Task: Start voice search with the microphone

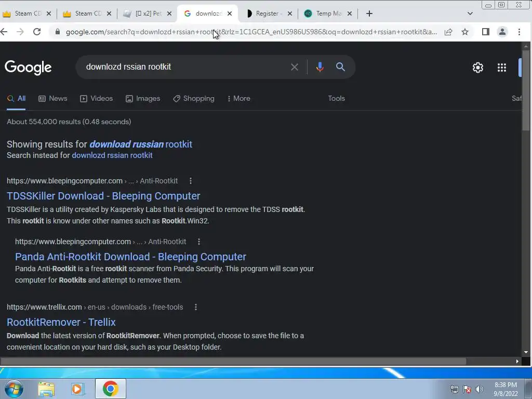Action: [320, 67]
